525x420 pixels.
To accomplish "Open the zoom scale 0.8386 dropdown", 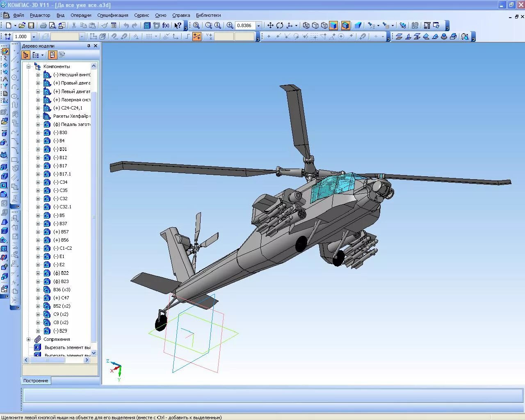I will [x=258, y=25].
